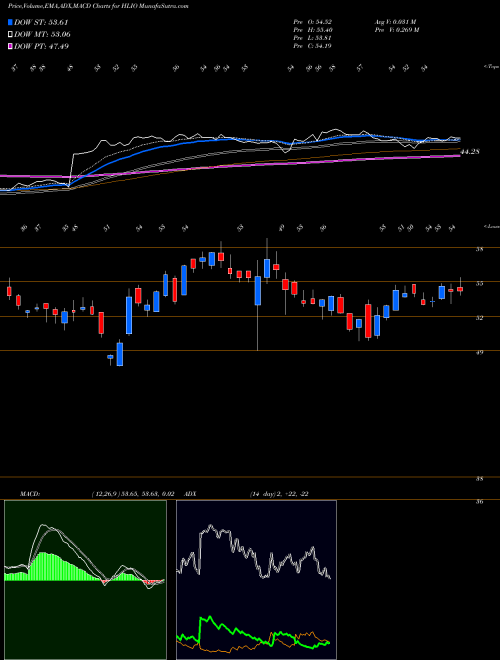Click the magenta DOW PT legend swatch
Screen dimensions: 500x660
[x=10, y=46]
